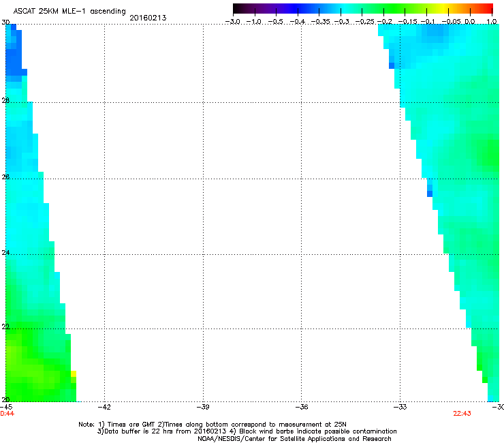Click the red time stamp 22:43

[462, 414]
